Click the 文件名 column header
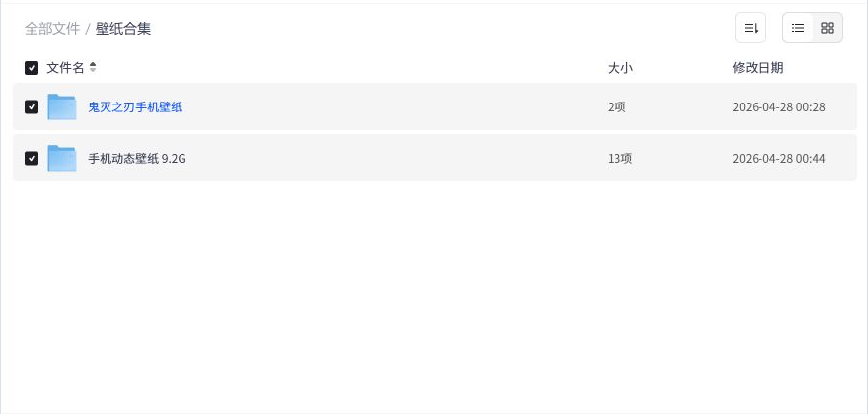 [65, 68]
